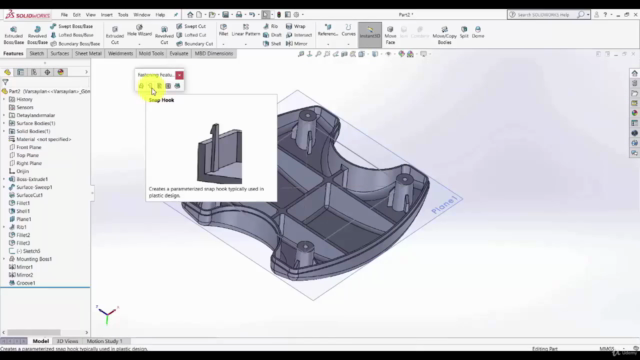Open the Hole Wizard dropdown arrow

pos(139,44)
